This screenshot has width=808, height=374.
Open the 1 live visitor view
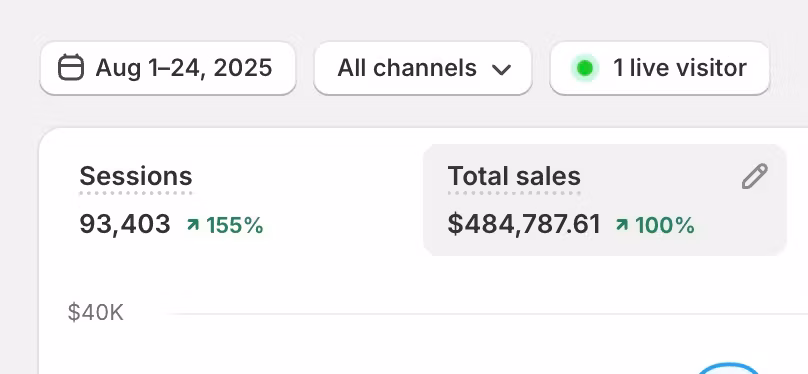(660, 68)
